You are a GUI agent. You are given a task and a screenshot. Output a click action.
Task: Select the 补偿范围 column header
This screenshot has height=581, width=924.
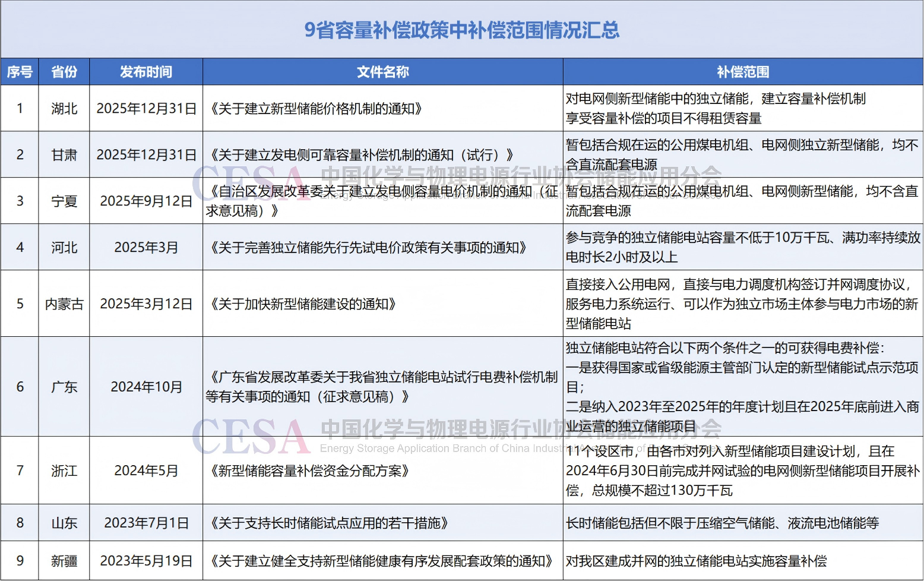[x=743, y=72]
